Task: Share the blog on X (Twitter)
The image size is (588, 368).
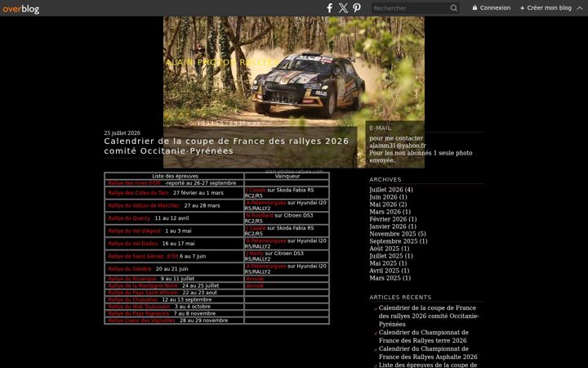Action: tap(343, 8)
